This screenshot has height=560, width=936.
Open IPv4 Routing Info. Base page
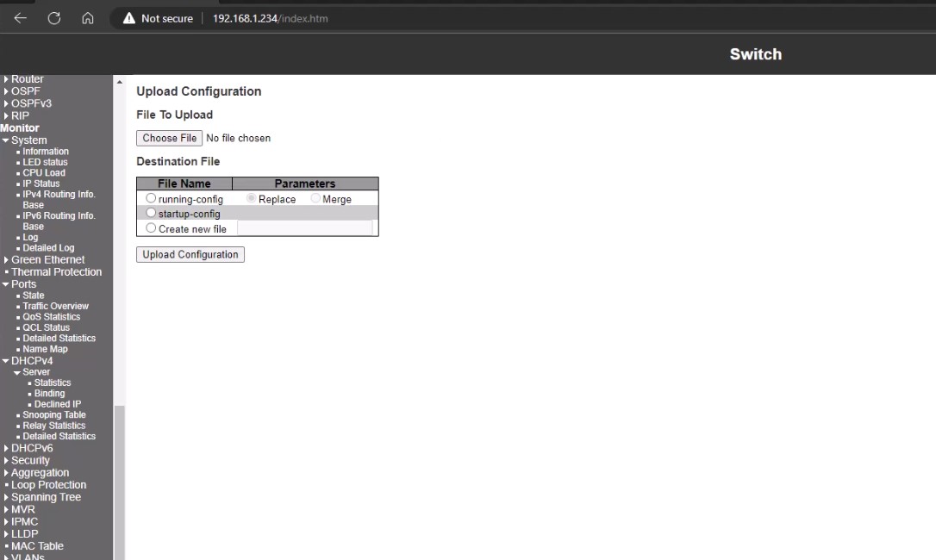59,199
